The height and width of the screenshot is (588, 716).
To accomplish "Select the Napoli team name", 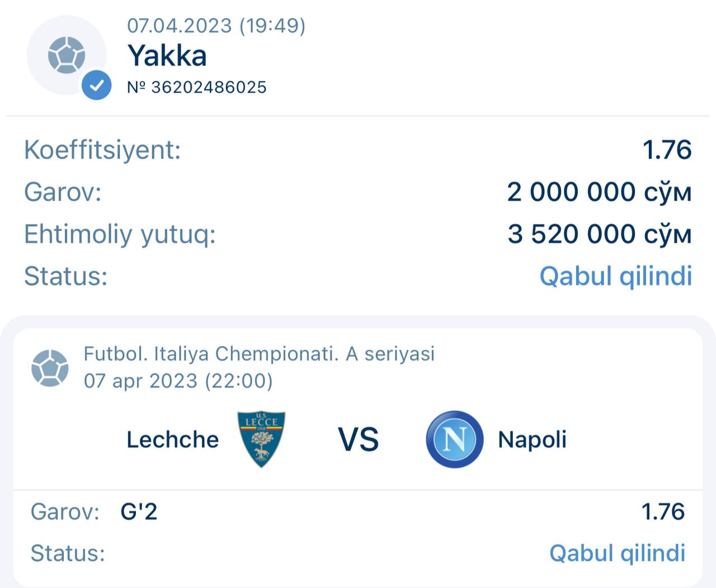I will pos(532,440).
